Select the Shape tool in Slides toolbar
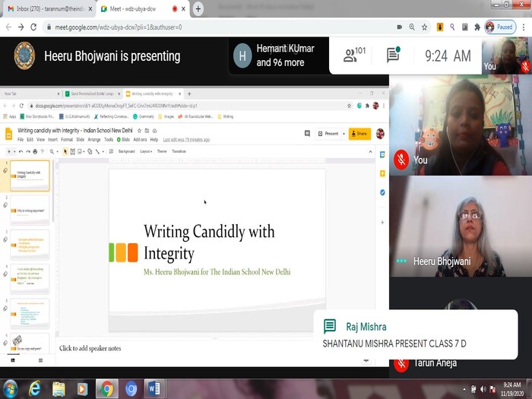 90,152
